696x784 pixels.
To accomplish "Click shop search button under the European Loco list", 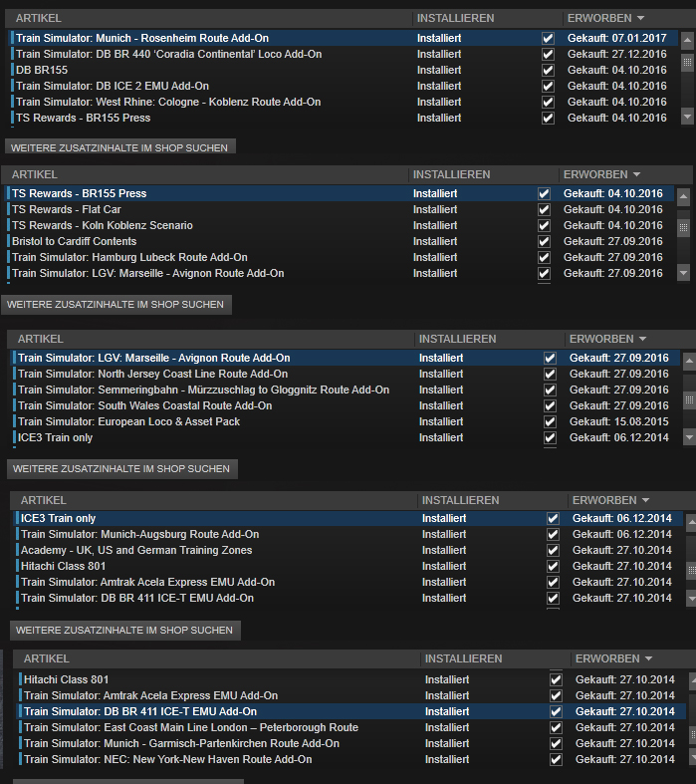I will point(121,469).
